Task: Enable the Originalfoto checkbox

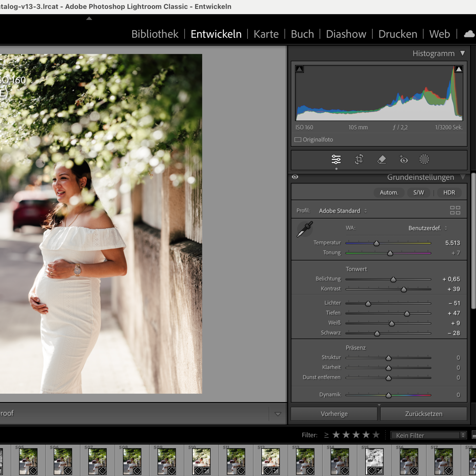Action: 298,140
